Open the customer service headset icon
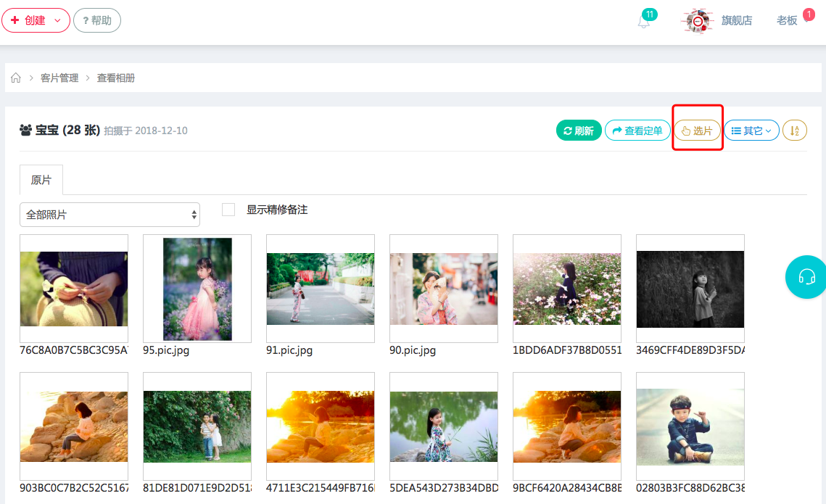 tap(806, 277)
